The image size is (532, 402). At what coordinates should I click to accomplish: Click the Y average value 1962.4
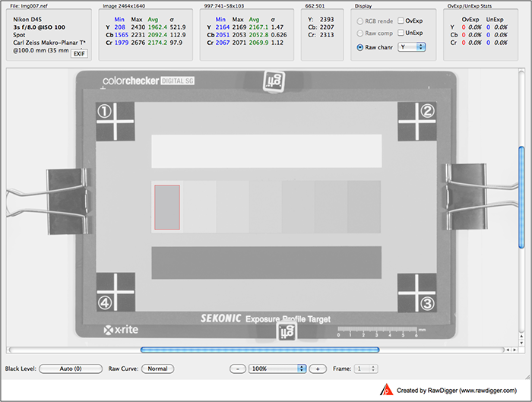point(157,27)
